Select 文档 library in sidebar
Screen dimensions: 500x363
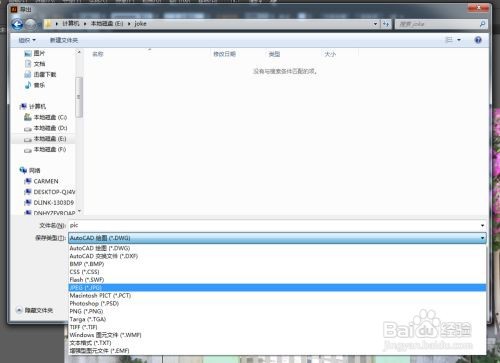(x=35, y=64)
